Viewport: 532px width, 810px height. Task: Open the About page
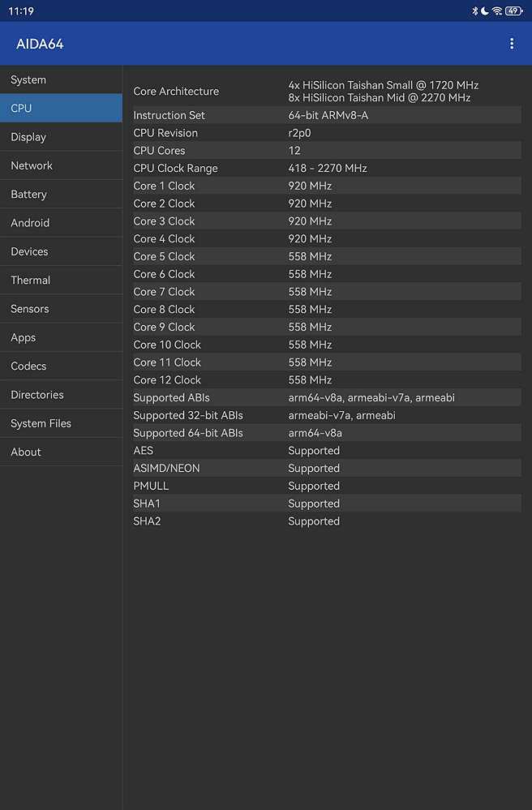61,452
